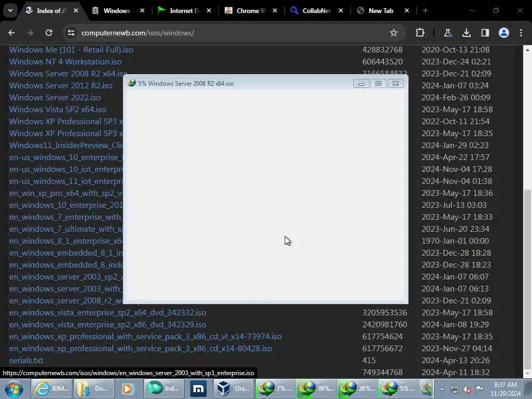Viewport: 532px width, 399px height.
Task: Go forward one page
Action: click(x=30, y=33)
